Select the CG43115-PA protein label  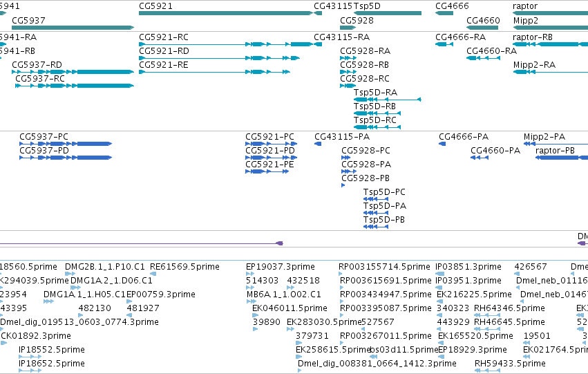[342, 137]
